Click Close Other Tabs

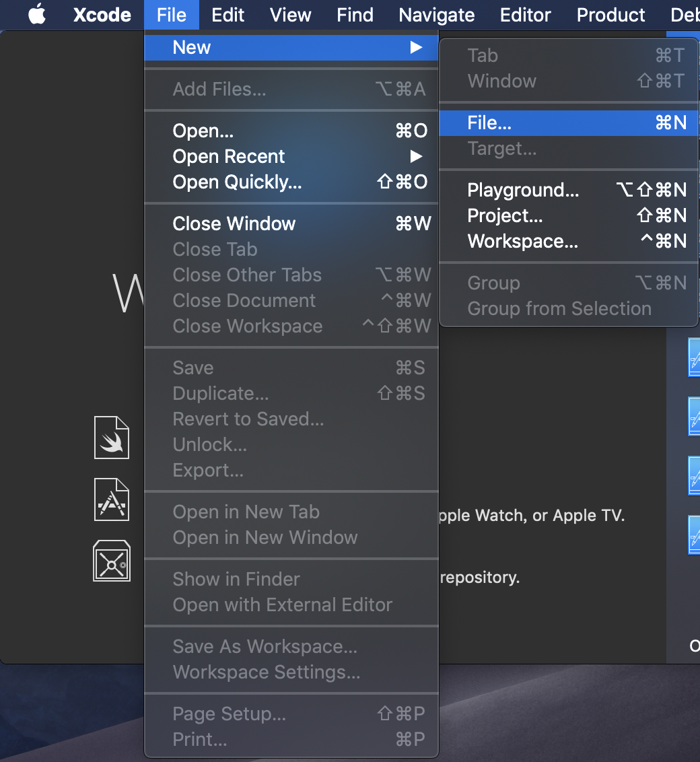point(291,275)
